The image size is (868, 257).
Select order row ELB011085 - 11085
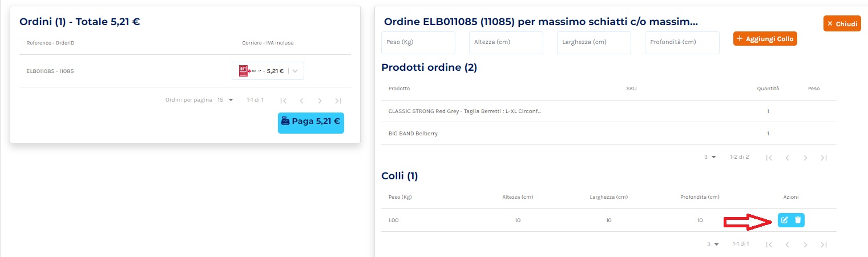(x=185, y=71)
